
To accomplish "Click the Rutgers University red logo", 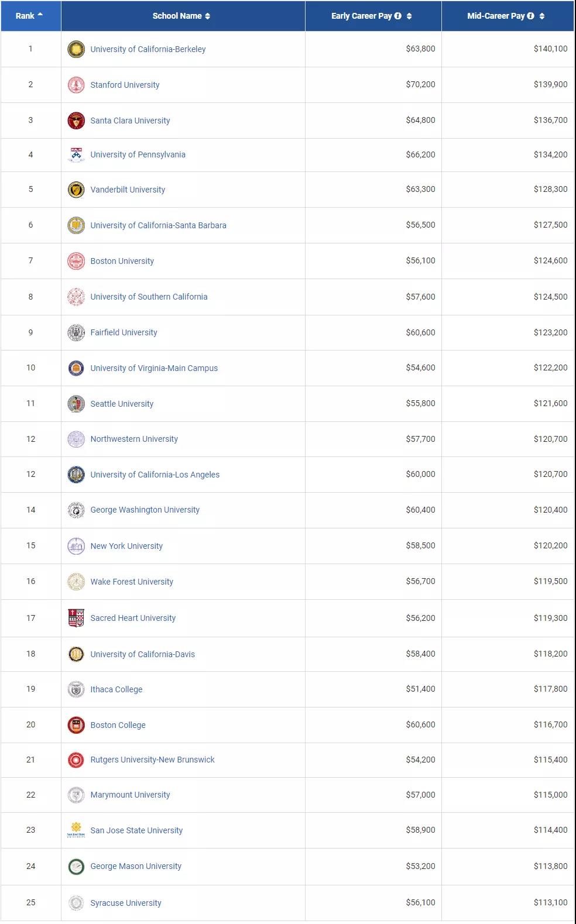I will point(76,760).
